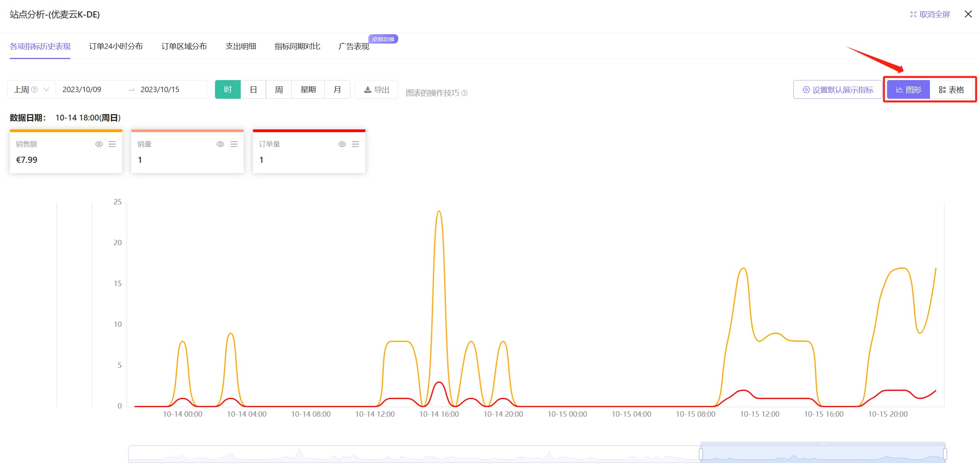Image resolution: width=980 pixels, height=468 pixels.
Task: Click the 图表的操作技巧 tips text
Action: [x=432, y=93]
